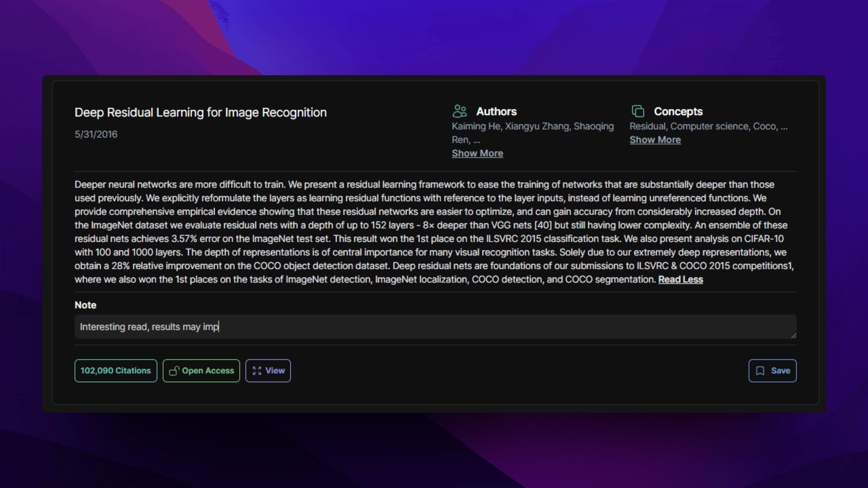This screenshot has width=868, height=488.
Task: Click concept list Residual, Computer science, Coco
Action: coord(708,127)
